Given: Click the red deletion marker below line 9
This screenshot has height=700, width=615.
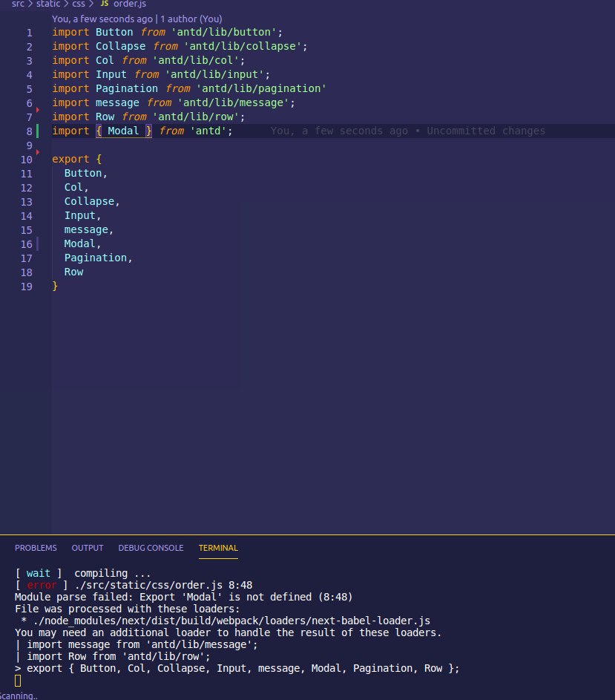Looking at the screenshot, I should point(38,152).
